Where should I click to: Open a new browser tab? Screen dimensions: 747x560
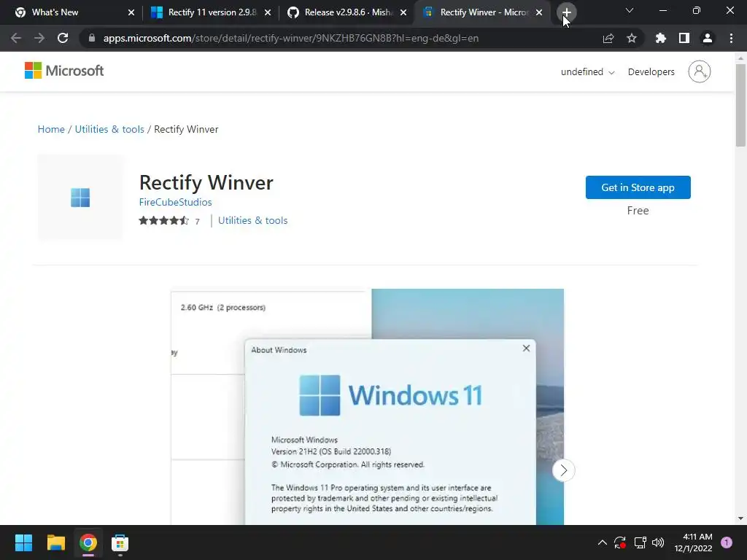(x=566, y=12)
